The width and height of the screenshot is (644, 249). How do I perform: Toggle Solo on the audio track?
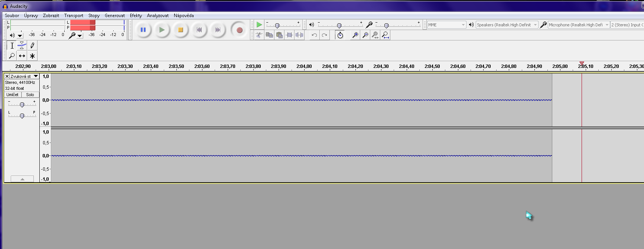[x=30, y=95]
